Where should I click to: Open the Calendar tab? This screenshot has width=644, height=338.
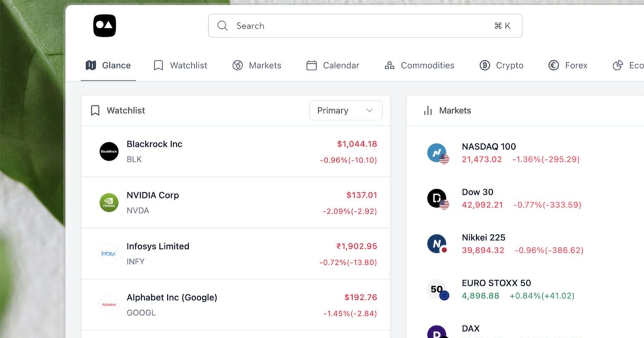pos(333,65)
